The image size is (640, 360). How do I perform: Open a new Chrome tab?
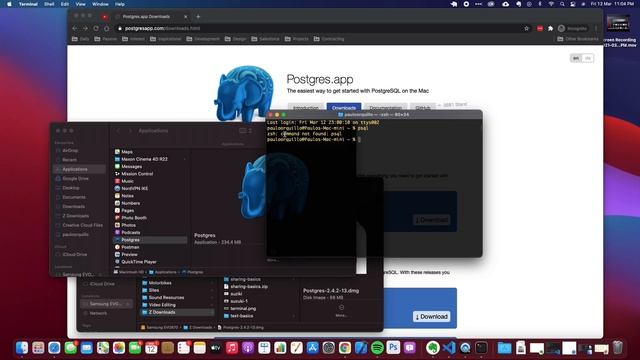click(x=198, y=17)
